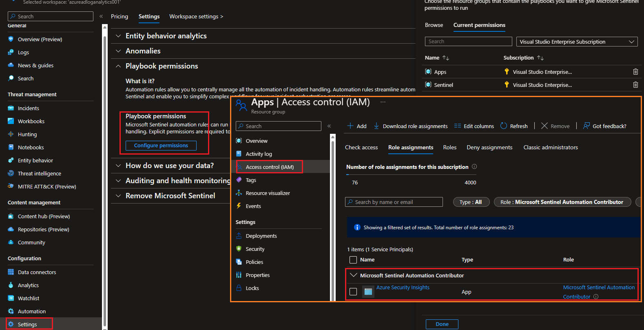The width and height of the screenshot is (644, 330).
Task: Click the Threat intelligence icon
Action: 11,173
